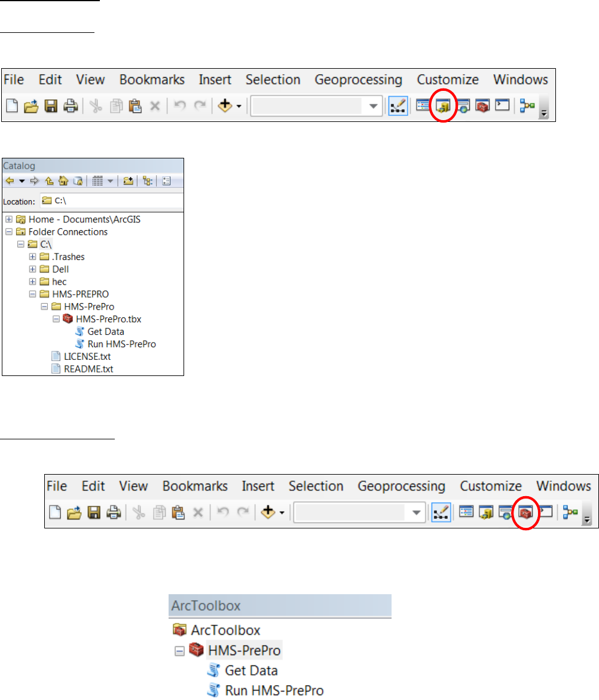599x700 pixels.
Task: Toggle Editor toolbar icon in upper toolbar
Action: point(398,106)
